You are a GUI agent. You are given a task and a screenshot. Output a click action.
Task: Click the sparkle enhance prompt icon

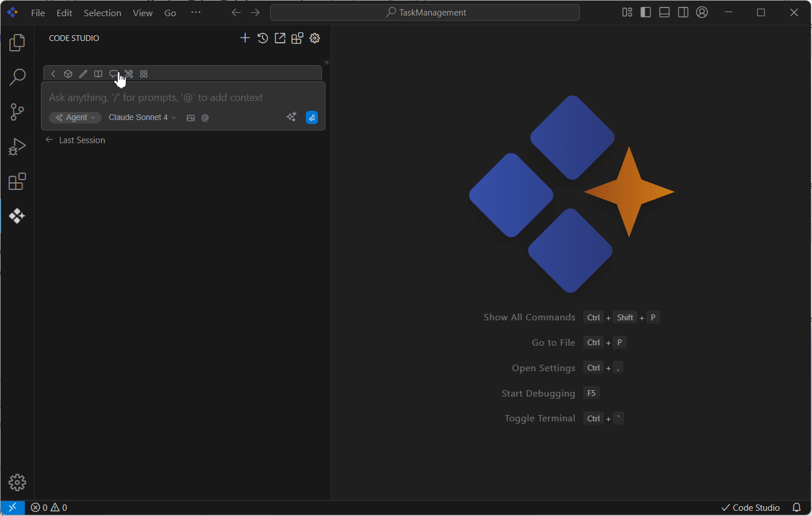pos(291,117)
